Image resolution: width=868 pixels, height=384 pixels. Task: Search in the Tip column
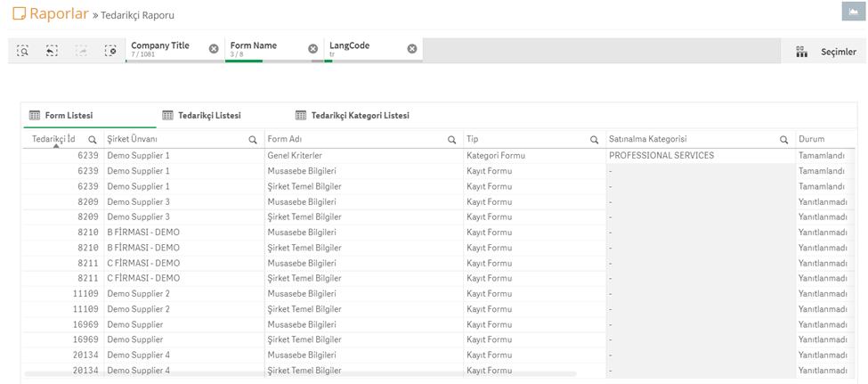[595, 140]
